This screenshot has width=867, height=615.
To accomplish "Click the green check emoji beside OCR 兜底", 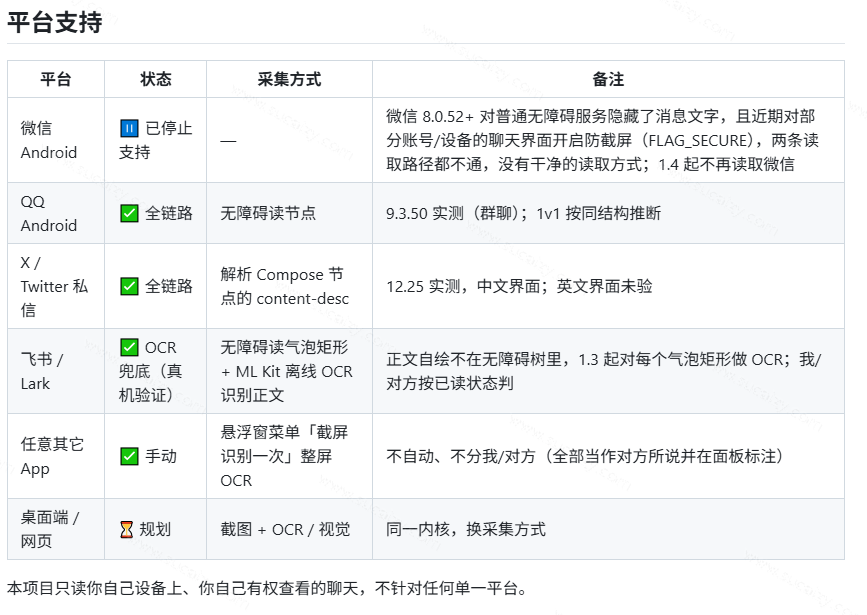I will click(x=129, y=347).
